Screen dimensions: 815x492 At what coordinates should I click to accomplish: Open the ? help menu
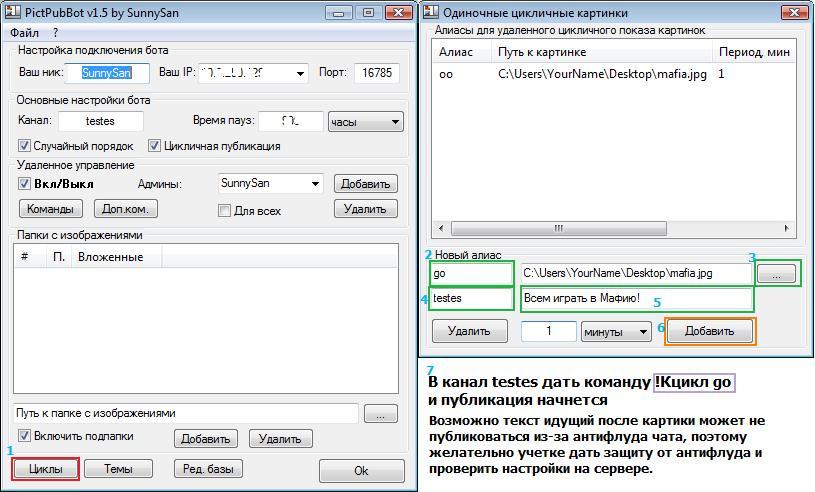[x=56, y=33]
